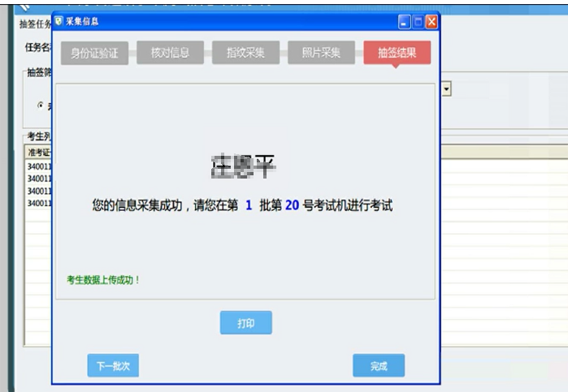Maximize the 采集信息 dialog window
The width and height of the screenshot is (568, 392).
(418, 22)
